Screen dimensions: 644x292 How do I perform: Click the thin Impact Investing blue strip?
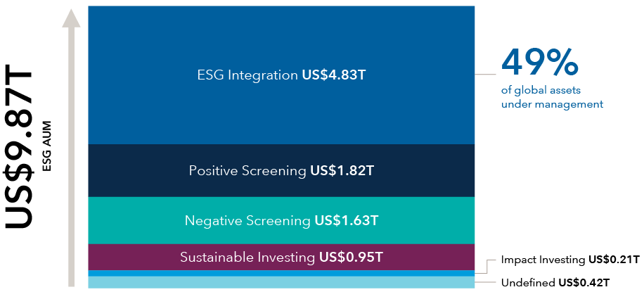281,274
